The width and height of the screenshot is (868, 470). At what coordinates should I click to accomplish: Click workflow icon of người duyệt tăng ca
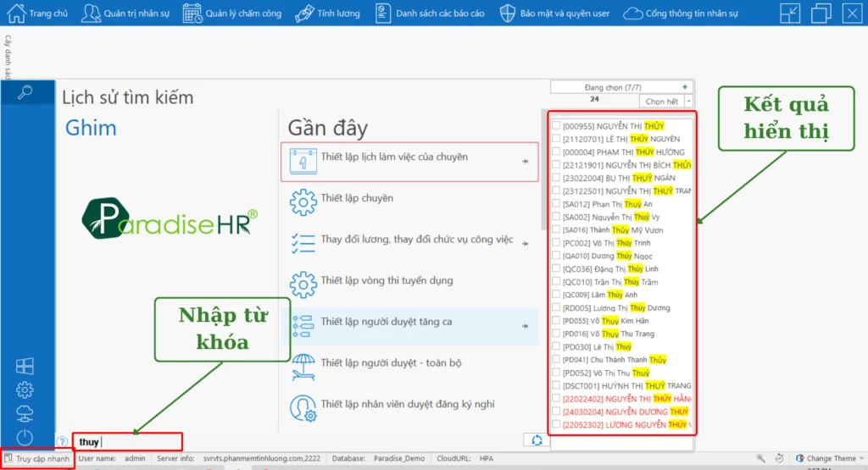point(303,326)
